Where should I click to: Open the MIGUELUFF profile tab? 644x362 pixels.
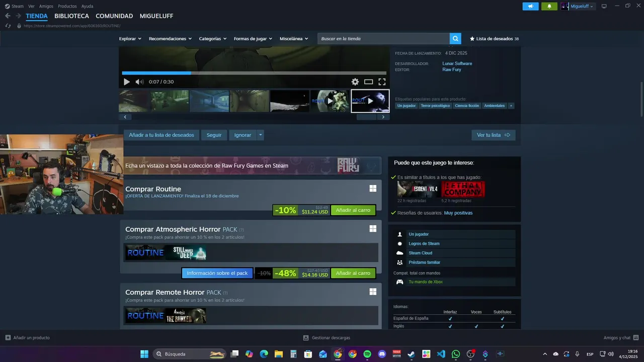[x=156, y=16]
